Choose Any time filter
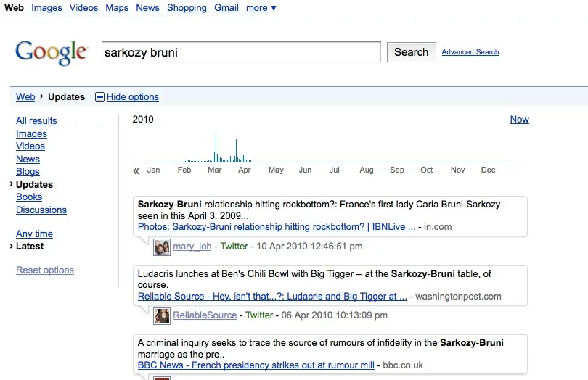Screen dimensions: 588x380 [x=34, y=234]
